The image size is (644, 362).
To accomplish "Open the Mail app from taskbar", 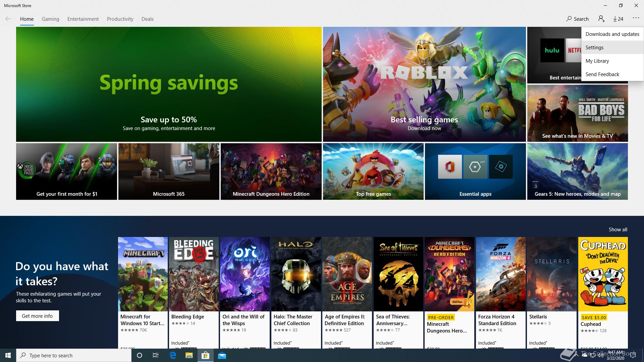I will coord(222,355).
